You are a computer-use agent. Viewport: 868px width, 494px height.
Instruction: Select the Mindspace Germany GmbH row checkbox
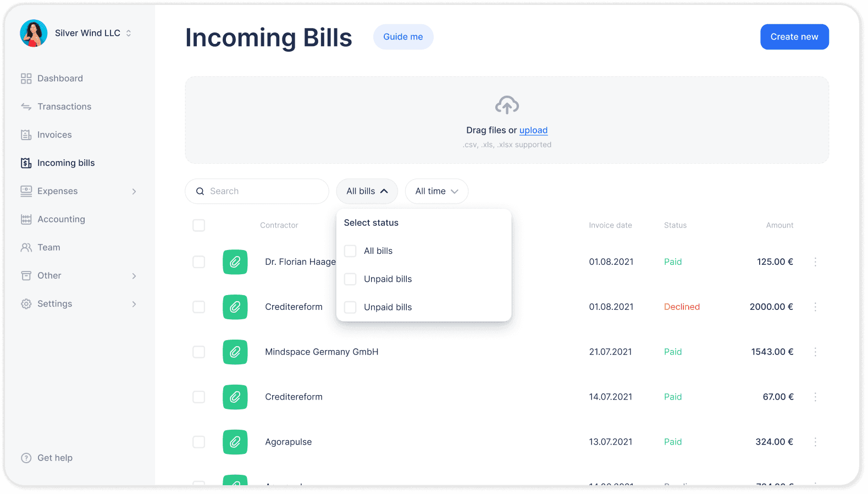199,352
